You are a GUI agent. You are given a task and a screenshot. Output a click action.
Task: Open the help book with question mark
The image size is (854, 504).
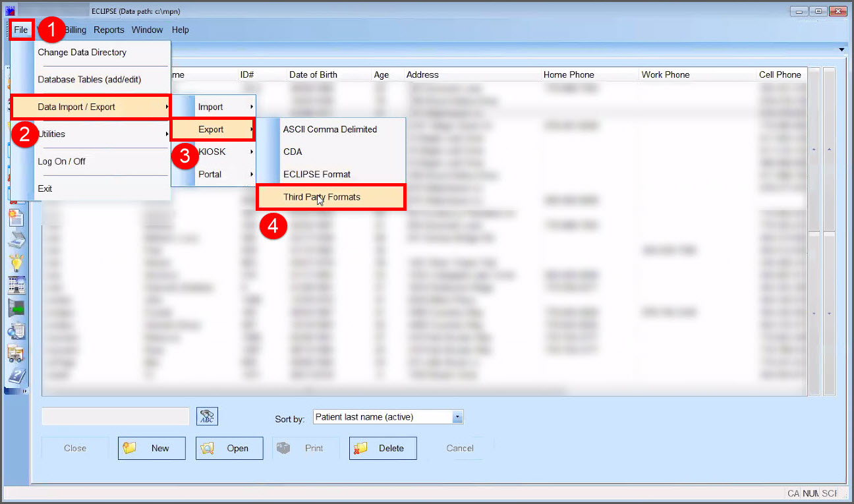pyautogui.click(x=16, y=376)
